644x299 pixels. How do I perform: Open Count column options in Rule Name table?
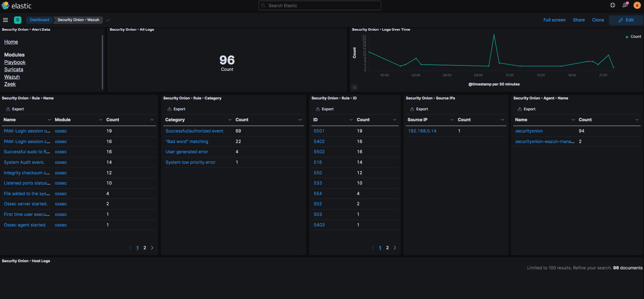(x=152, y=120)
